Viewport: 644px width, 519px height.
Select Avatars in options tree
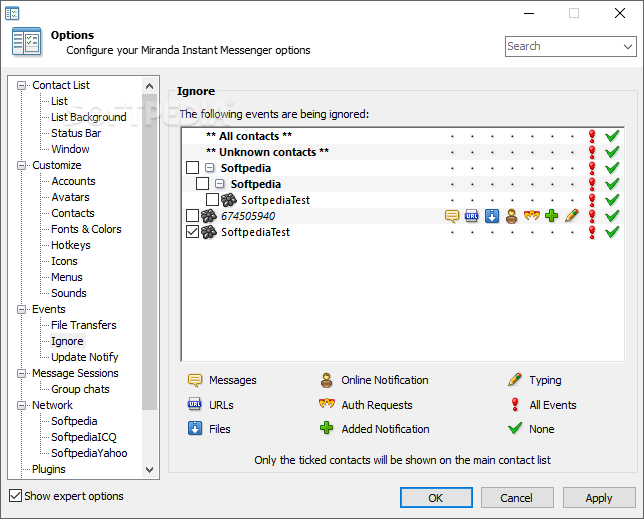coord(70,197)
